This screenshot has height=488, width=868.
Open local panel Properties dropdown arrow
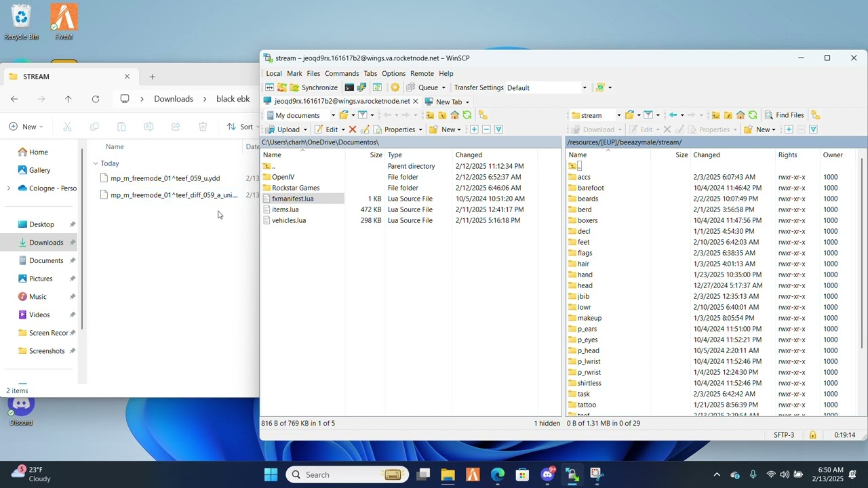[420, 129]
